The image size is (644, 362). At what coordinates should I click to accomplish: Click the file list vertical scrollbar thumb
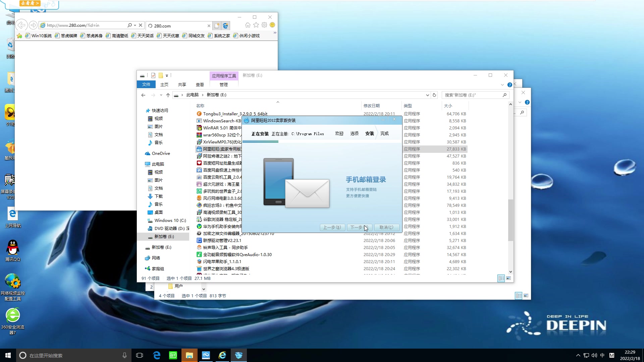511,220
